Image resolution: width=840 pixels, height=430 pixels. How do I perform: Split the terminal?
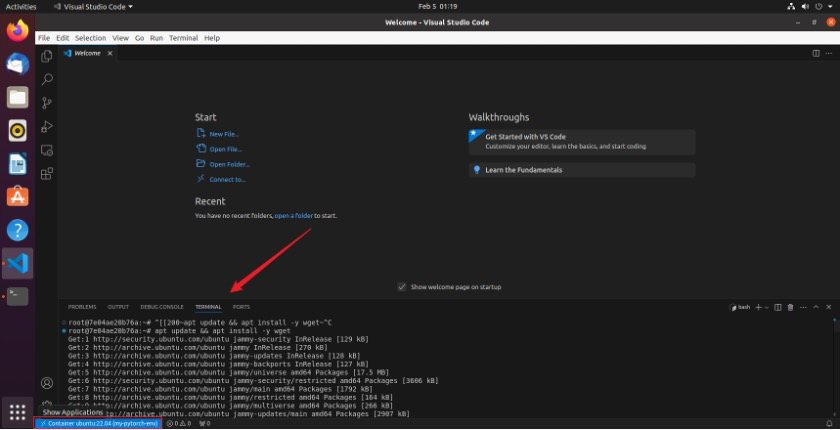coord(778,307)
